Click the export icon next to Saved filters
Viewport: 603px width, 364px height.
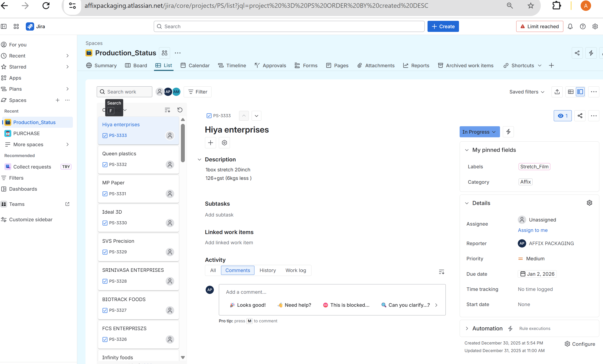(557, 92)
